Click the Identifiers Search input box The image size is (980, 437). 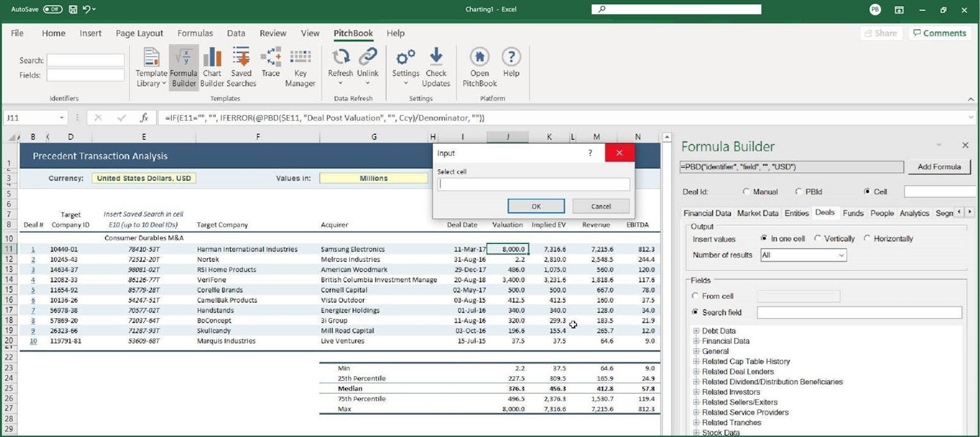pos(86,60)
